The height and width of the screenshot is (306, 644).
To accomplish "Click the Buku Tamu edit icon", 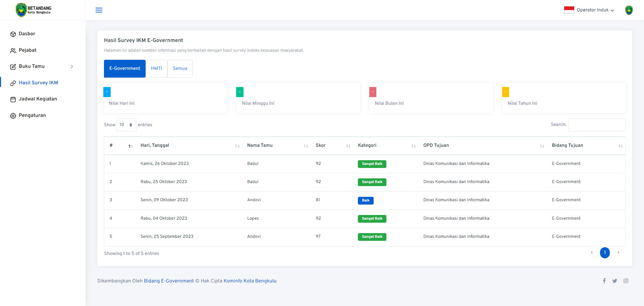I will pyautogui.click(x=13, y=67).
